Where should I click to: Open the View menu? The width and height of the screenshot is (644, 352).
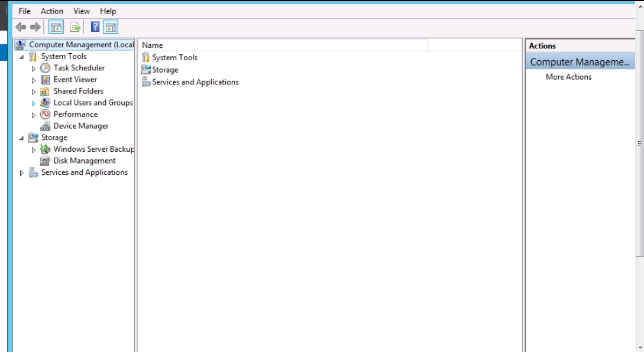(x=82, y=11)
